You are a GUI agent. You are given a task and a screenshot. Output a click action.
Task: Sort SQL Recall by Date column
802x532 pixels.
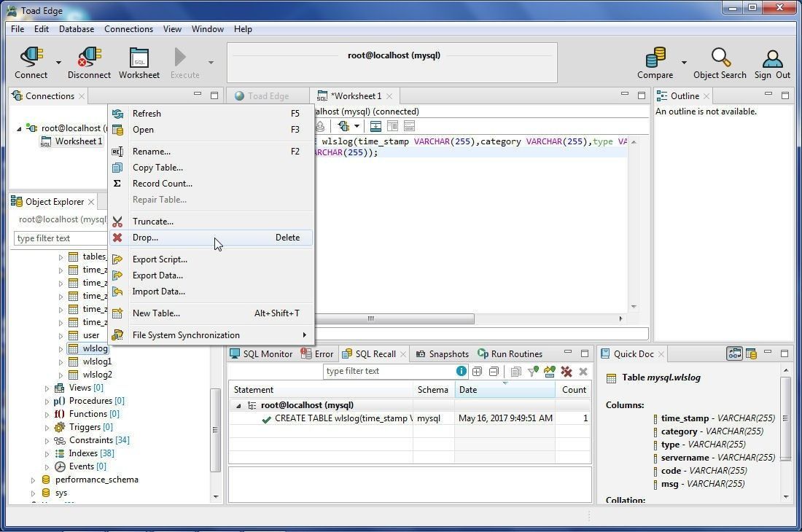tap(505, 390)
